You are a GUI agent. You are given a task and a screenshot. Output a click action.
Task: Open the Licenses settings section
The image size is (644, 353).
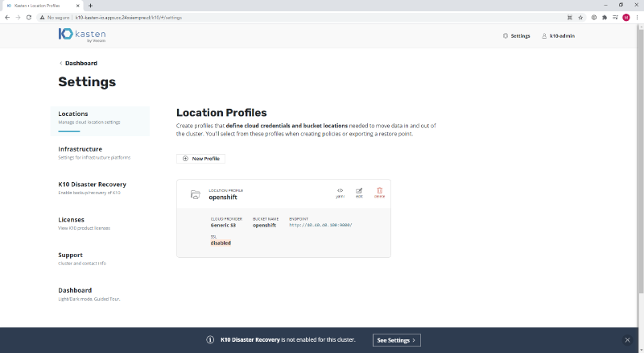(84, 223)
